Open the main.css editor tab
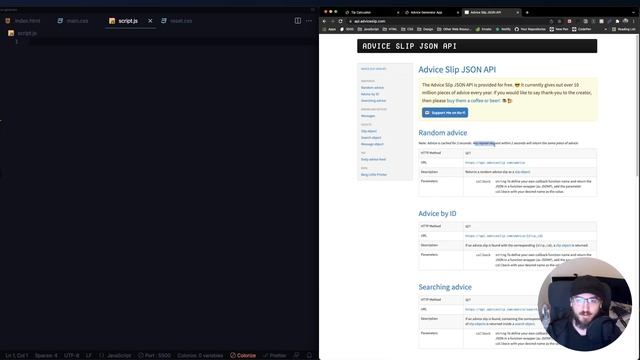The height and width of the screenshot is (360, 640). pyautogui.click(x=73, y=21)
